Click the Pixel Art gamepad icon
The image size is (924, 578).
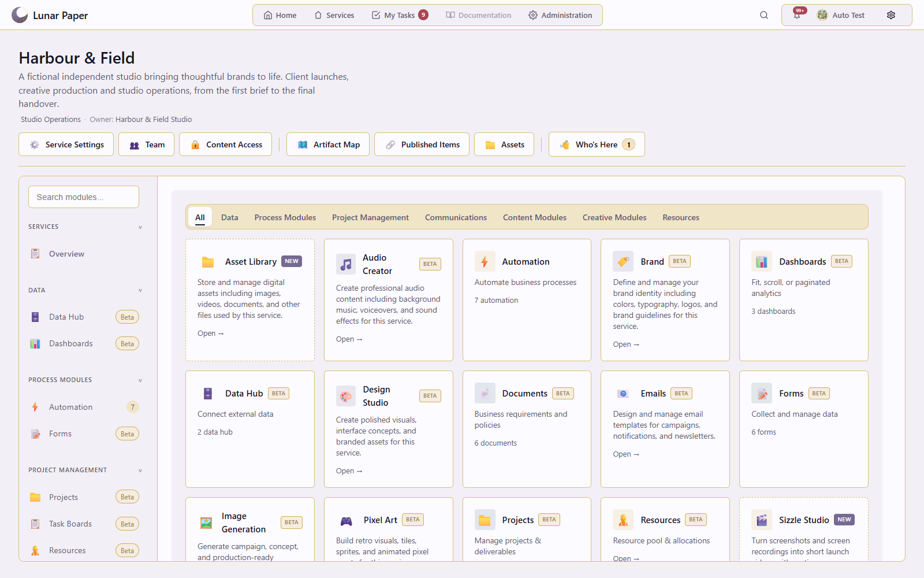(x=346, y=520)
